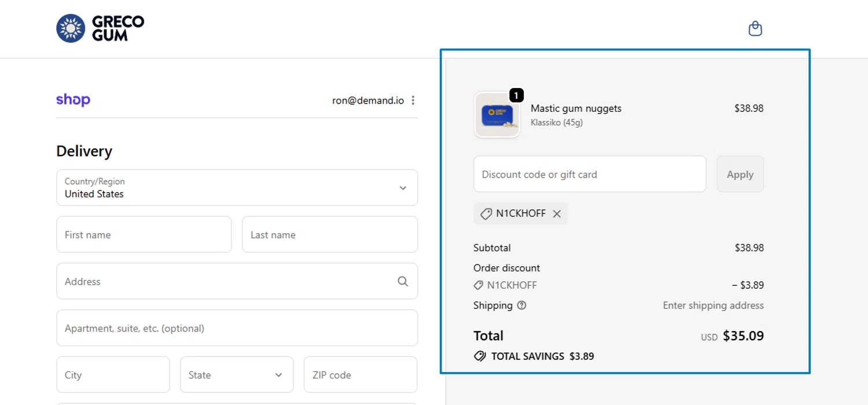
Task: Open the Country/Region dropdown
Action: [237, 187]
